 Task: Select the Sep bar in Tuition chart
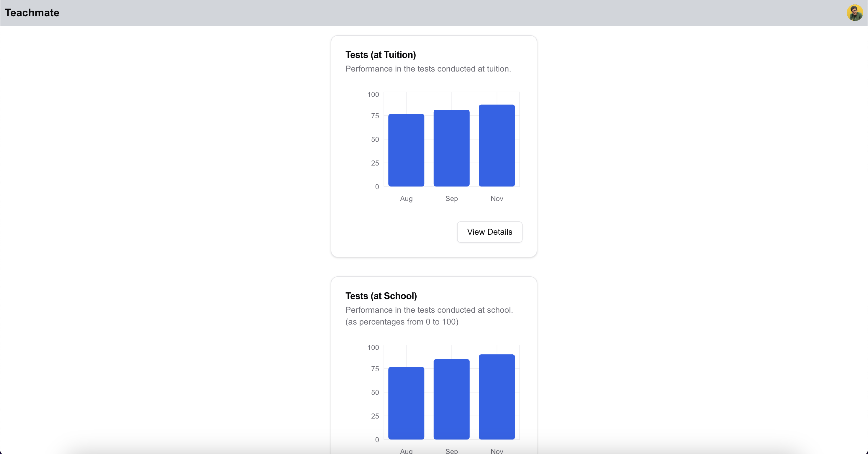[x=451, y=148]
